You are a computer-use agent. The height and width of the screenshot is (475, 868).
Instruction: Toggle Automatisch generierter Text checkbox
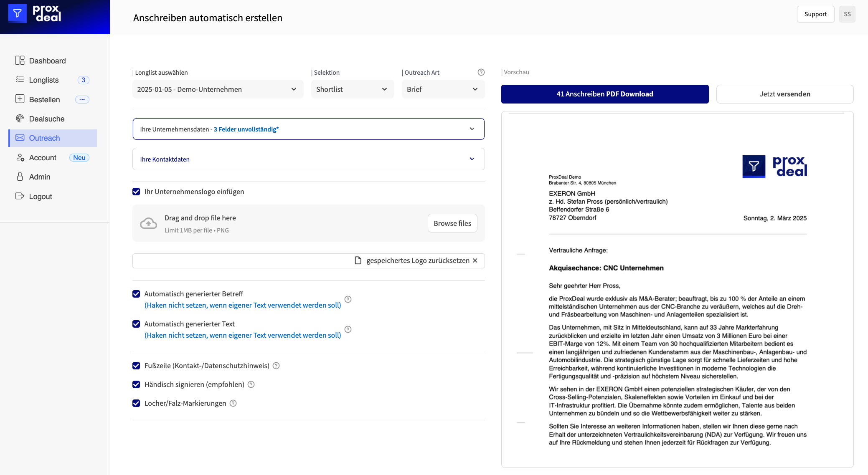(x=136, y=324)
